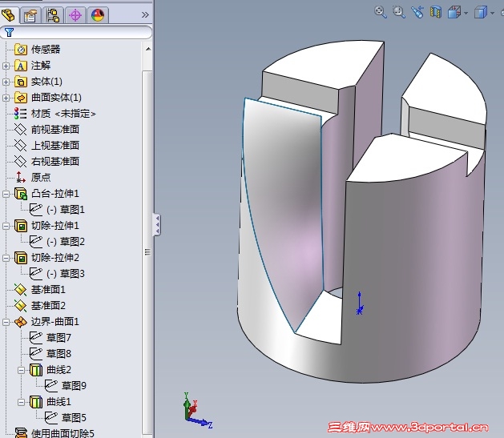Image resolution: width=504 pixels, height=438 pixels.
Task: Select the 材质 material icon
Action: [21, 114]
